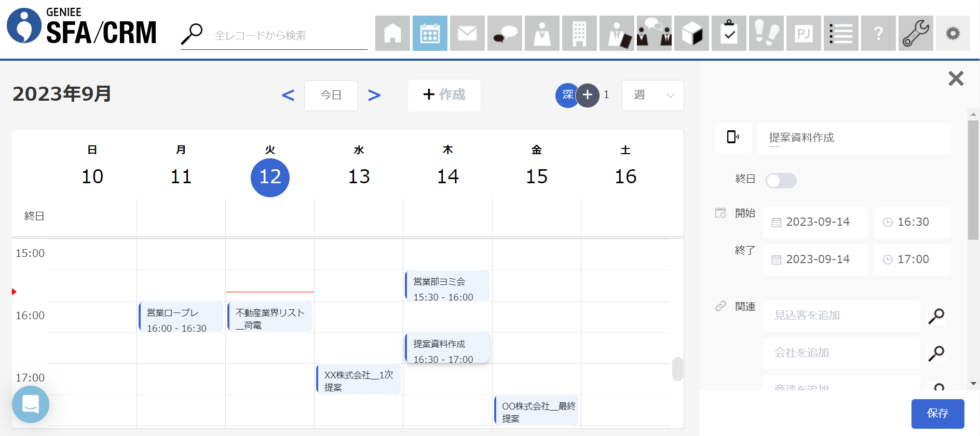Open the question mark help icon
Screen dimensions: 980x436
pos(878,33)
